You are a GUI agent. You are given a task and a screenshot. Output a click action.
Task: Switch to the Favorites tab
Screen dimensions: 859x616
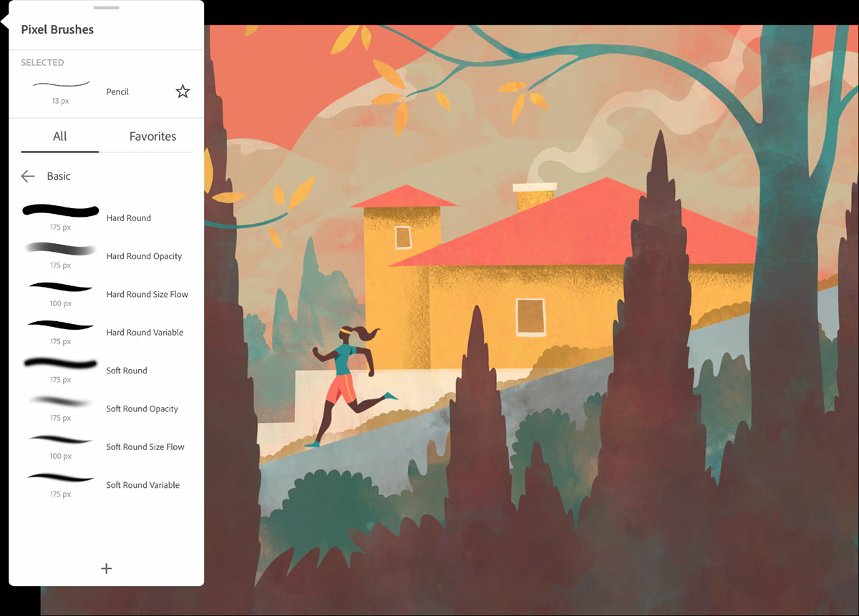point(152,136)
